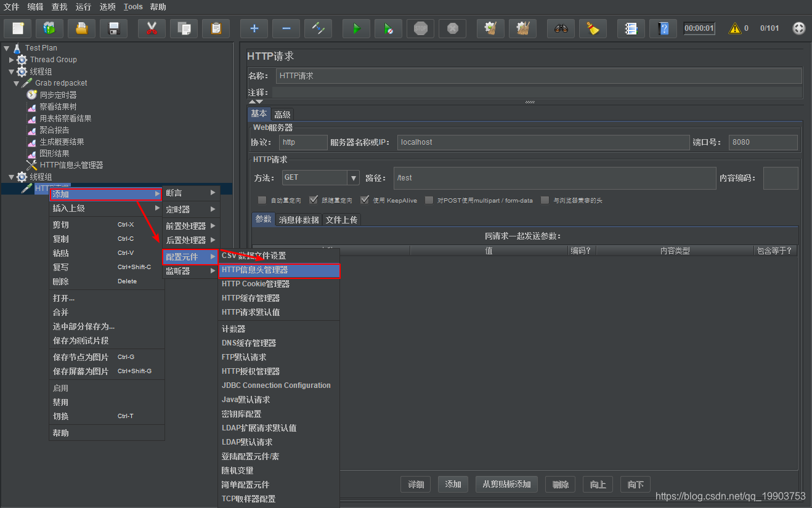Click the 服务器名称或IP field containing localhost
812x508 pixels.
pos(543,142)
